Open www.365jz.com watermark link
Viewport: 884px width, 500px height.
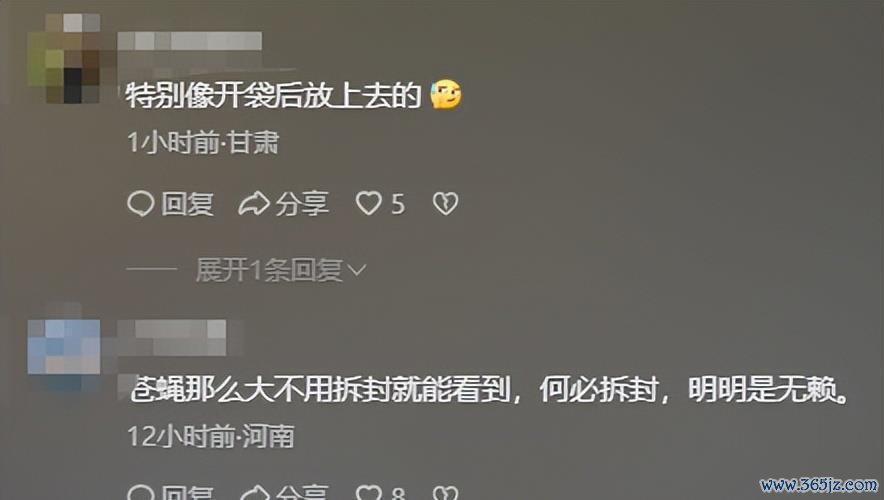[819, 484]
